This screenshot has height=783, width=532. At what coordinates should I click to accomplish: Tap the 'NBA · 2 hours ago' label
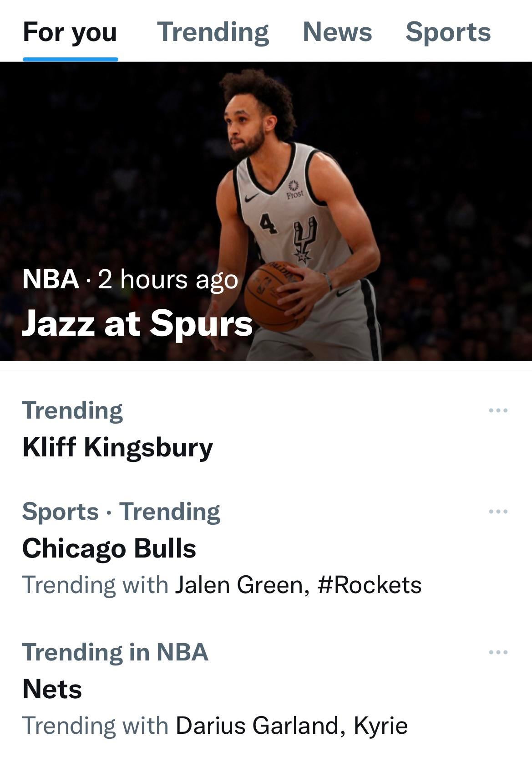pos(130,279)
